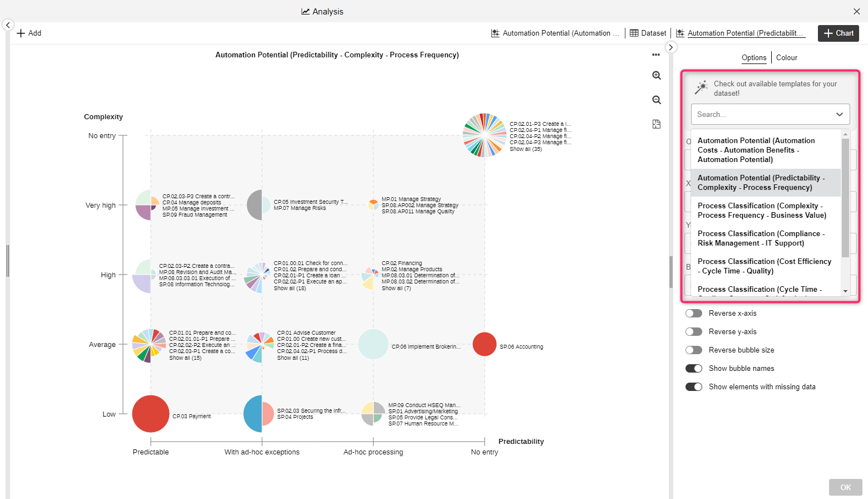Click the zoom in magnifier icon
Screen dimensions: 868x499
[657, 76]
